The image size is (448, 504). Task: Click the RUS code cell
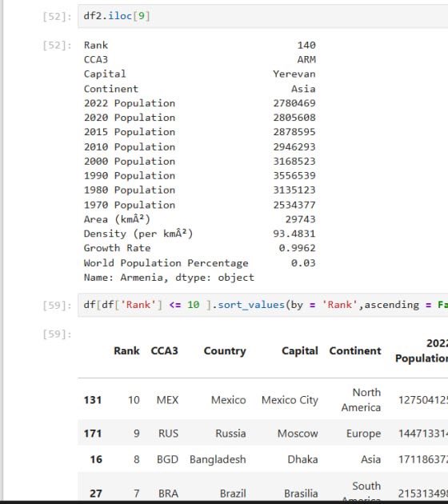pyautogui.click(x=169, y=434)
